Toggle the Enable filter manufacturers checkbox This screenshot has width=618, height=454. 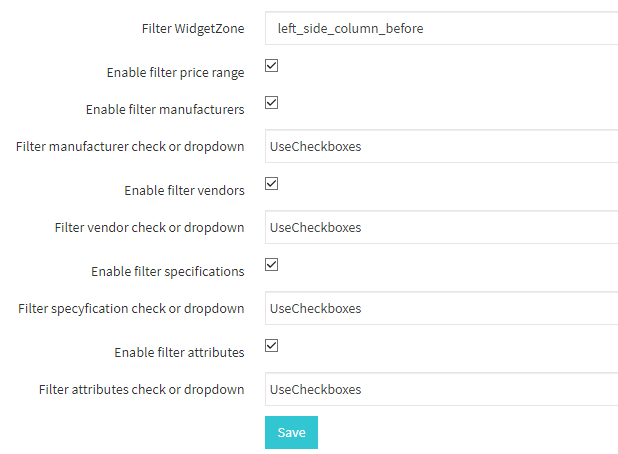pos(272,102)
